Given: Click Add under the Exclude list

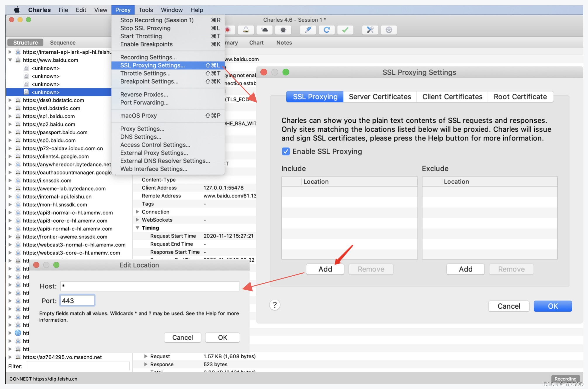Looking at the screenshot, I should [x=466, y=269].
